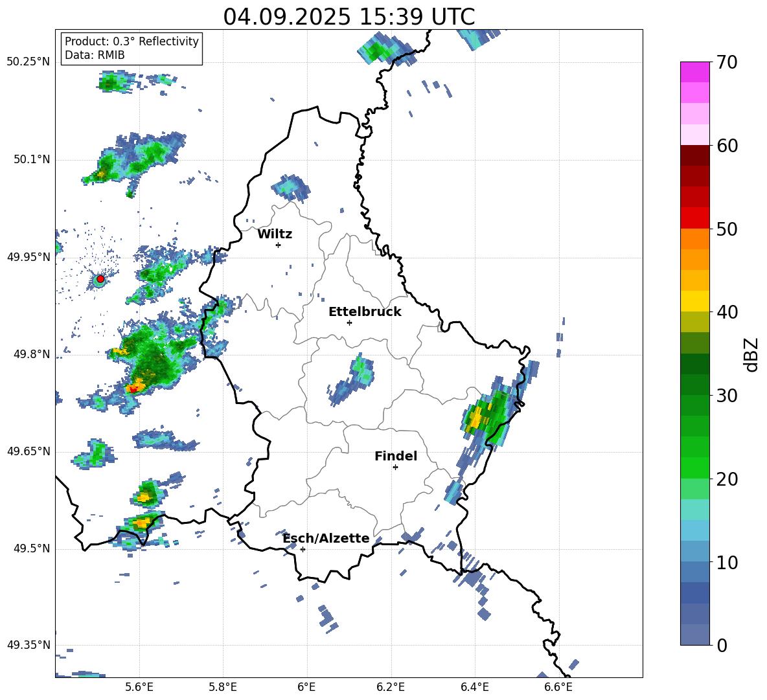
Task: Click the Ettelbruck city label
Action: (x=365, y=312)
